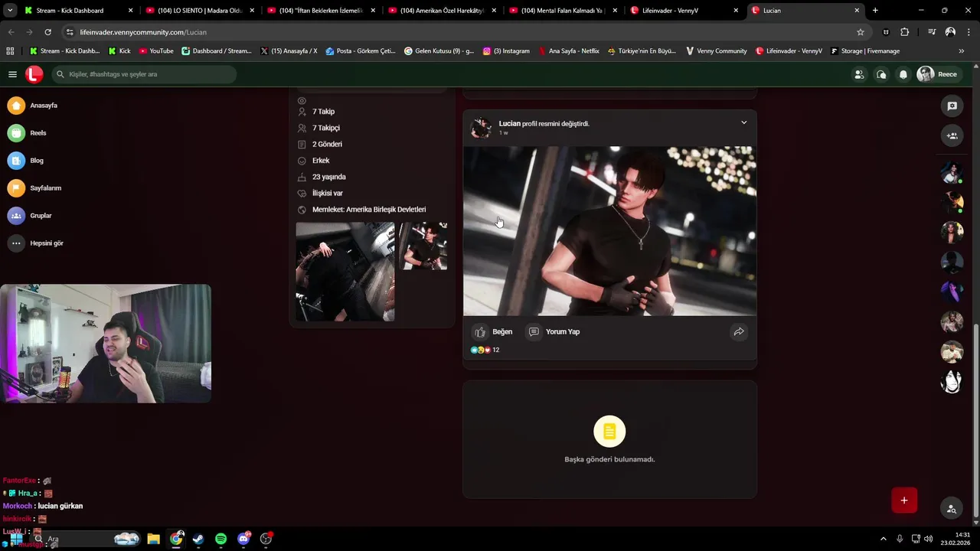This screenshot has width=980, height=551.
Task: Open the hamburger menu in Lifeinvader header
Action: pyautogui.click(x=12, y=74)
